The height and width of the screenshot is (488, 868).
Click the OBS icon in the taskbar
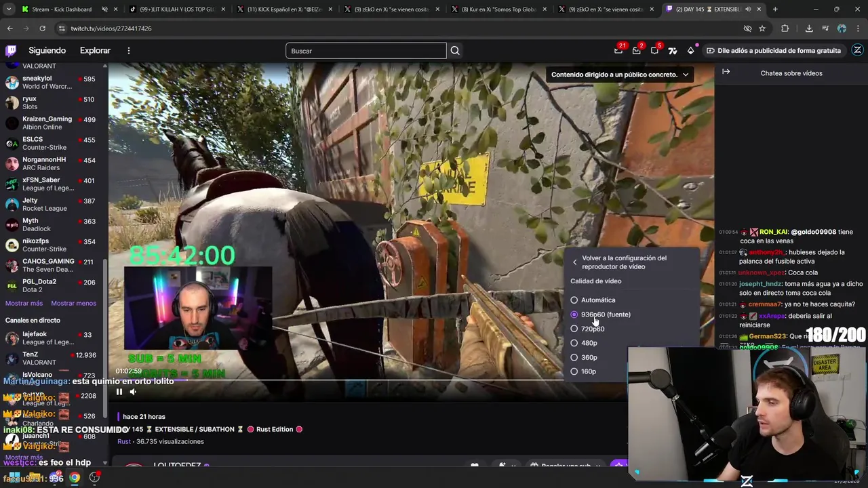tap(94, 478)
